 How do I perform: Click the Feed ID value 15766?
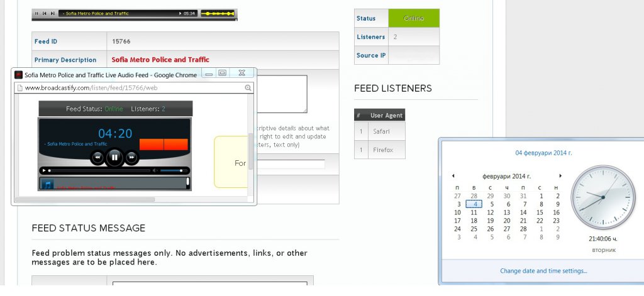pos(121,41)
